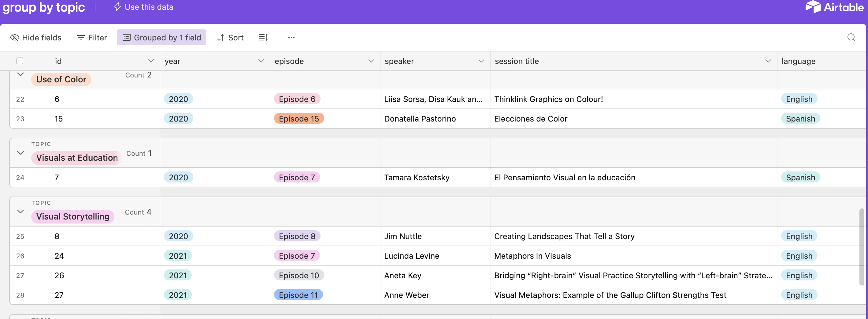Open the Sort options
The image size is (868, 319).
pyautogui.click(x=230, y=37)
